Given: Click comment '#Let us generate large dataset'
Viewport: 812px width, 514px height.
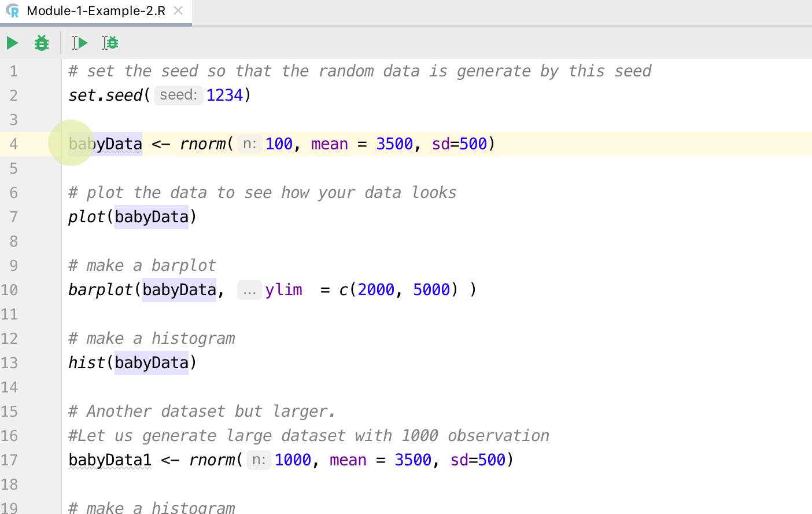Looking at the screenshot, I should [309, 436].
